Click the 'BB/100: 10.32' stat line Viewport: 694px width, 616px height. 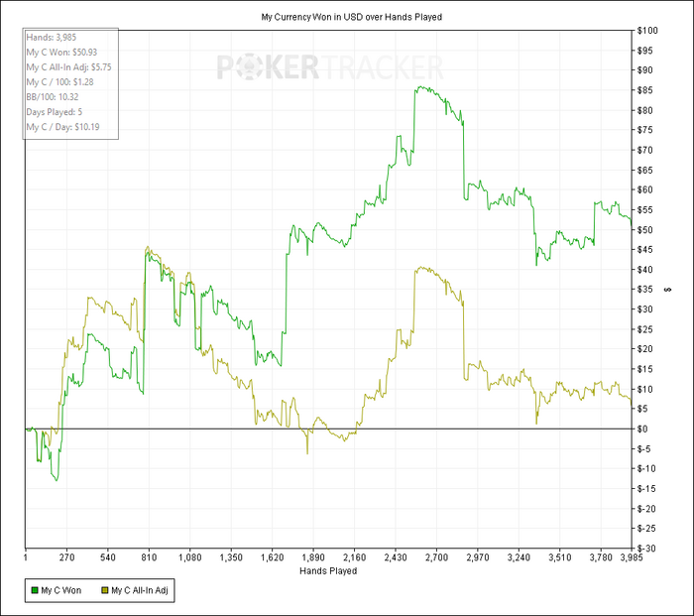53,97
